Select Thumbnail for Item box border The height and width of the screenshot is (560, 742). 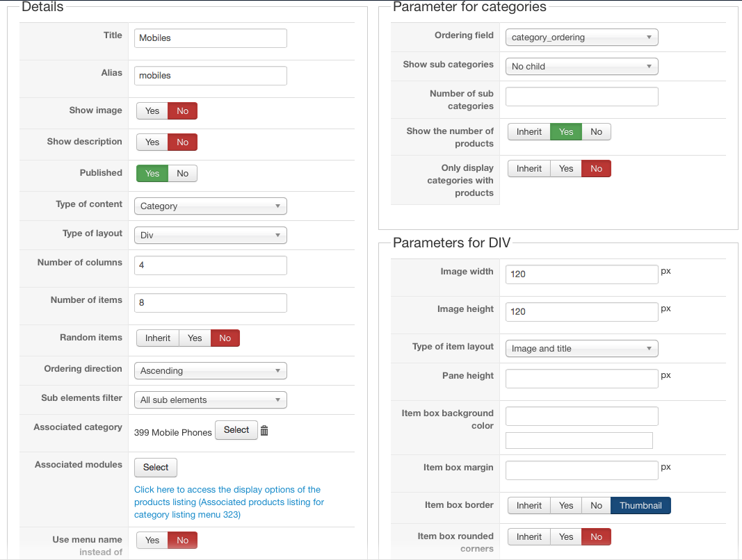tap(640, 506)
